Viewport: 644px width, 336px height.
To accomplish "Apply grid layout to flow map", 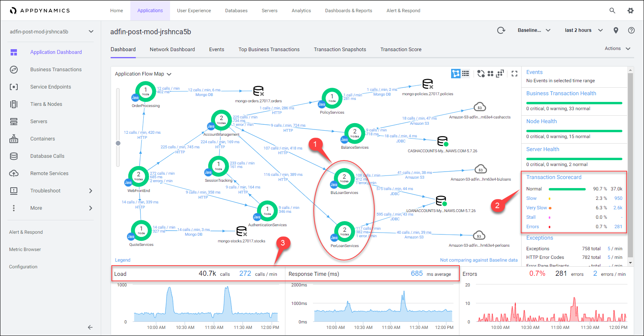I will point(490,74).
